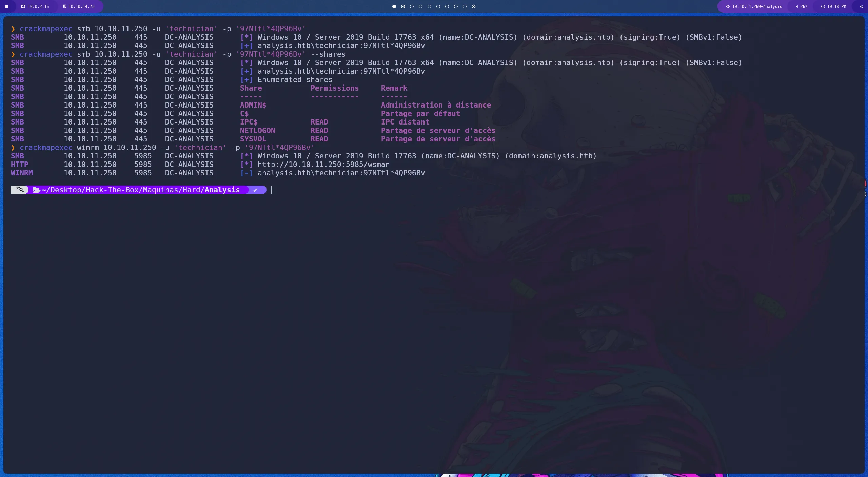This screenshot has width=868, height=477.
Task: Click the VPN shield icon next to 10.10.14.73
Action: click(64, 6)
